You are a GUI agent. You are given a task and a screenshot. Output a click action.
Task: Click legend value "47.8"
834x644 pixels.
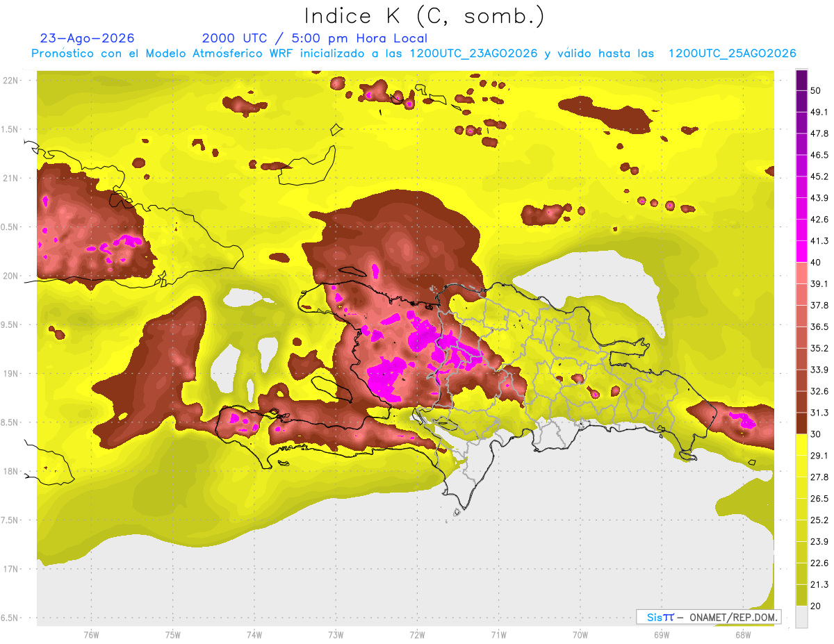pos(819,134)
